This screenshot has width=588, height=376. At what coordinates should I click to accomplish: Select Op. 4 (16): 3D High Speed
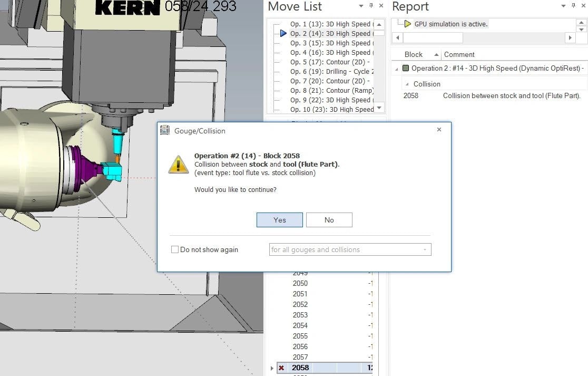[331, 53]
